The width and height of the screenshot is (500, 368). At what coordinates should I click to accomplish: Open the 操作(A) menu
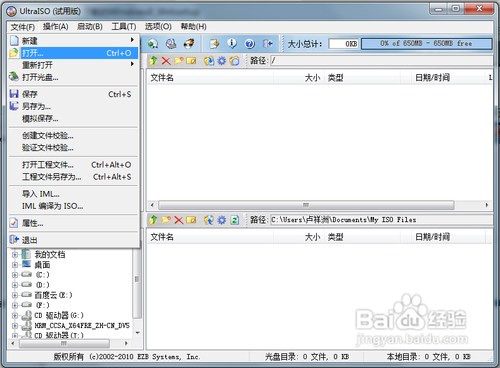56,27
